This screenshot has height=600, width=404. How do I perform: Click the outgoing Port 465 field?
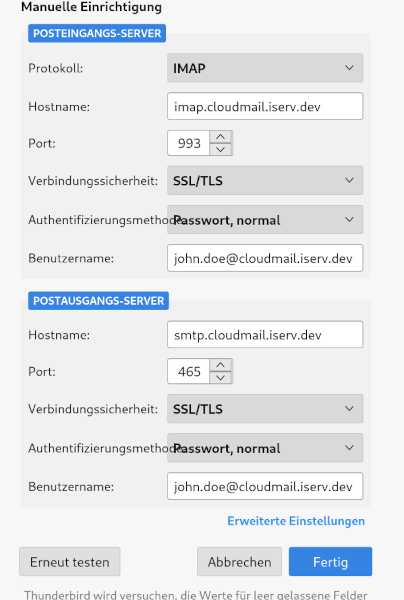click(x=189, y=371)
